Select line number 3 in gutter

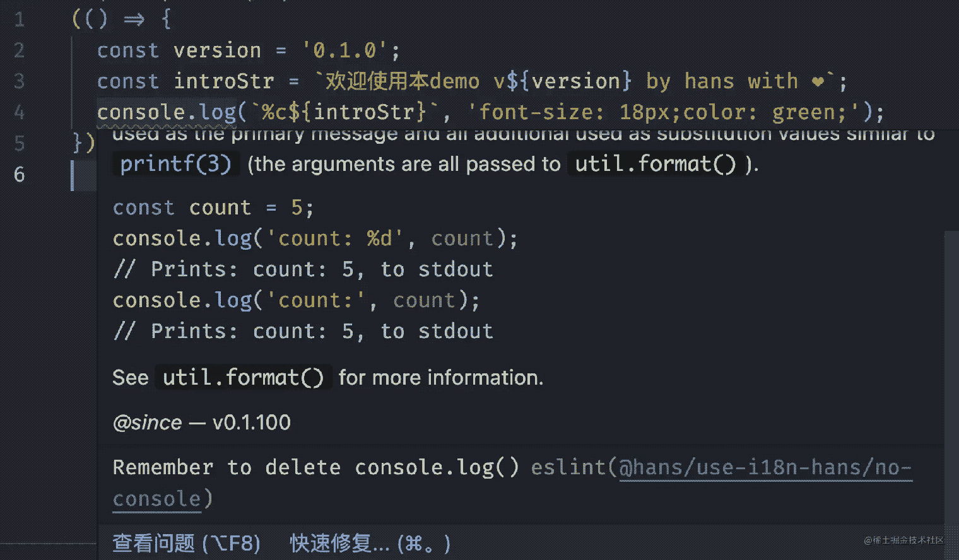[x=20, y=81]
